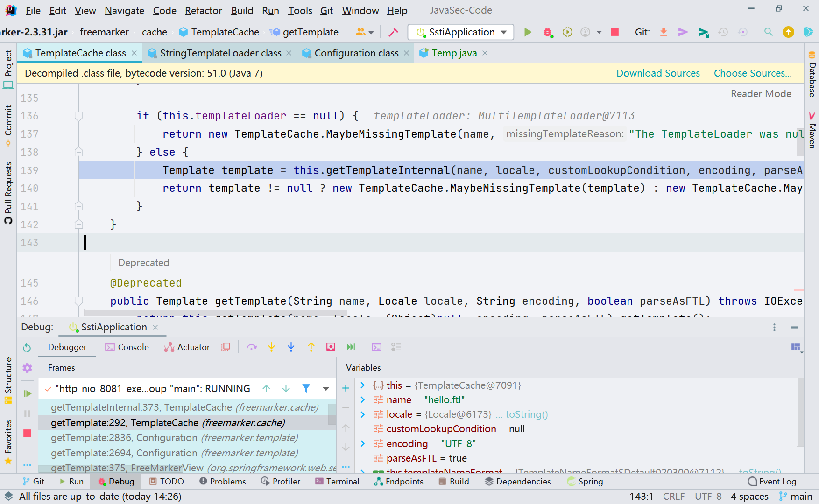Expand the locale variable entry
Viewport: 819px width, 504px height.
(x=363, y=414)
